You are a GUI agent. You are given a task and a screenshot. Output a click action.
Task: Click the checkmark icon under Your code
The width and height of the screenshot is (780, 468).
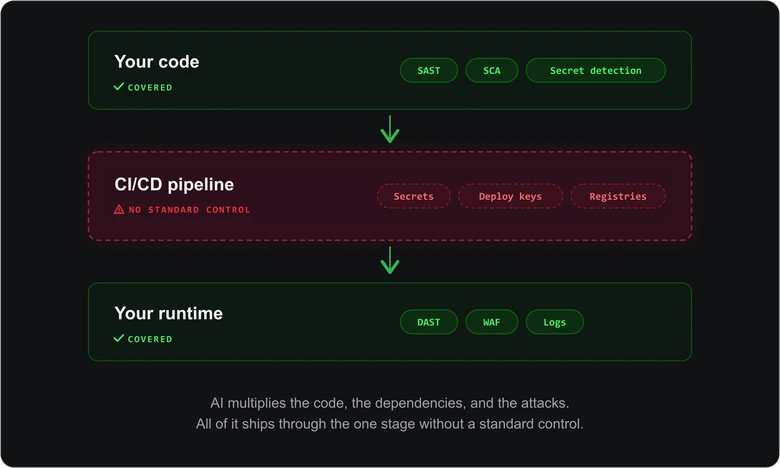119,87
